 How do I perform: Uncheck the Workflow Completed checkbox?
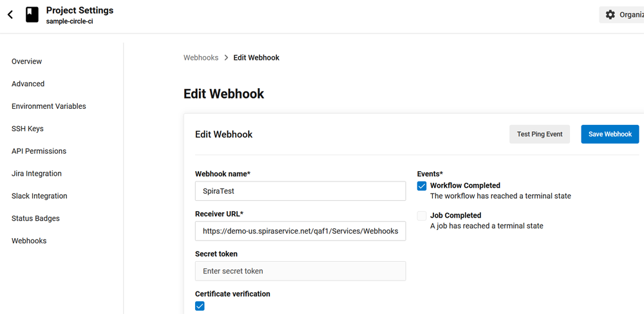coord(422,186)
